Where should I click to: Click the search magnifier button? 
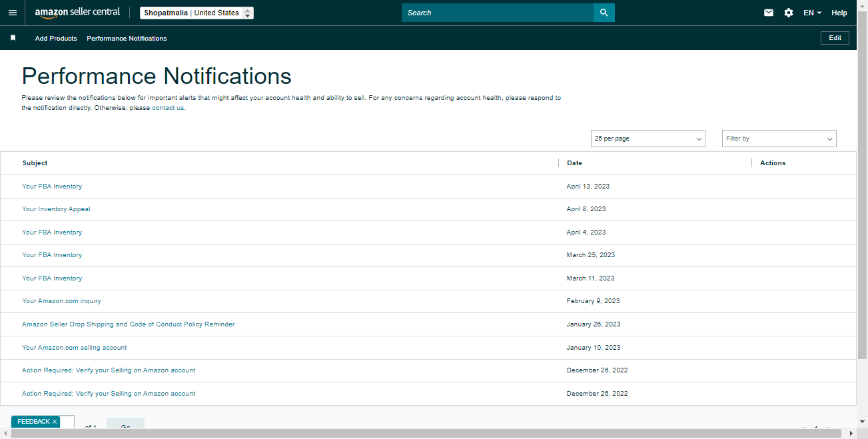coord(604,13)
